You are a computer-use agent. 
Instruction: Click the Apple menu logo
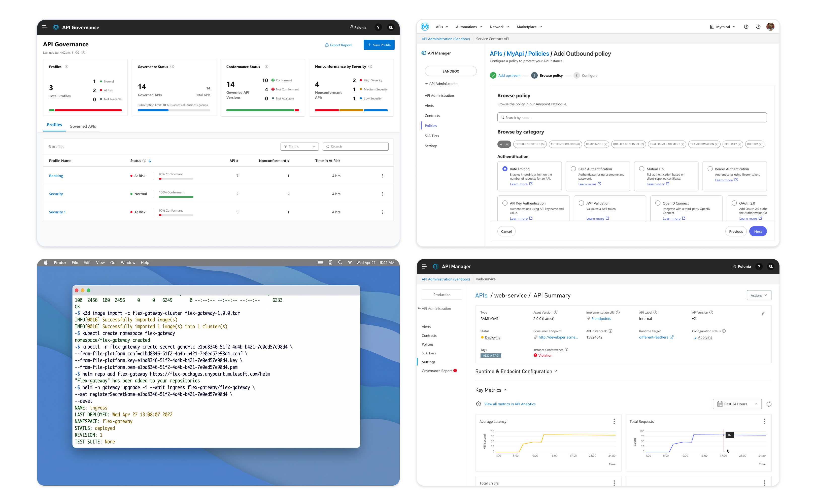point(46,262)
